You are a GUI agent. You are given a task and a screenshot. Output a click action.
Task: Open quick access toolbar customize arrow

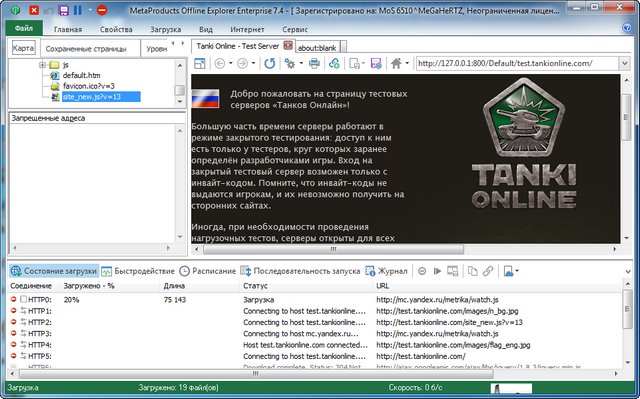click(x=90, y=10)
